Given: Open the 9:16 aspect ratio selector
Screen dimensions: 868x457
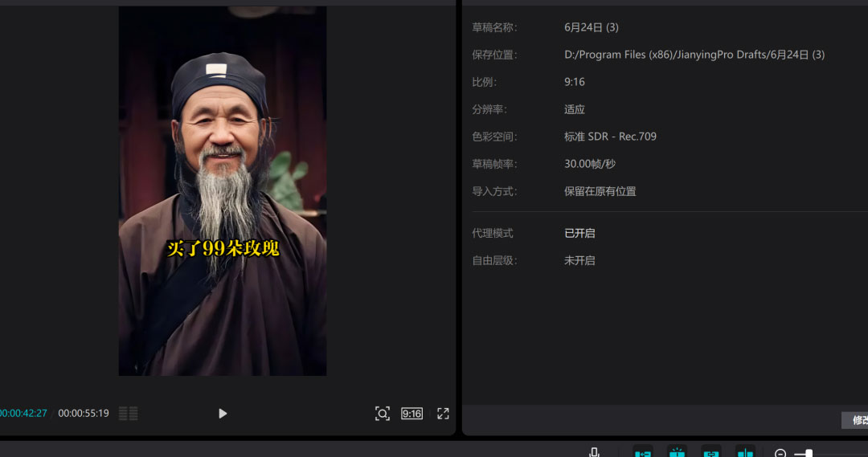Looking at the screenshot, I should [x=411, y=414].
